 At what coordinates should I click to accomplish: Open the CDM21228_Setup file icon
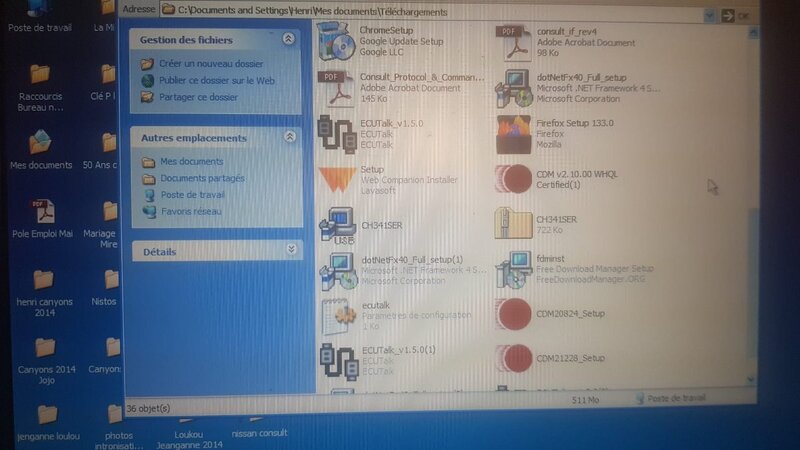(515, 358)
